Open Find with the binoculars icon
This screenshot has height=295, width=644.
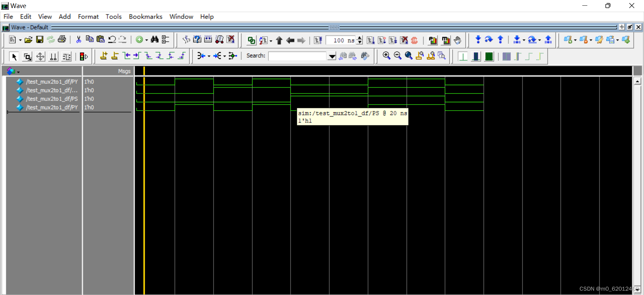tap(154, 40)
